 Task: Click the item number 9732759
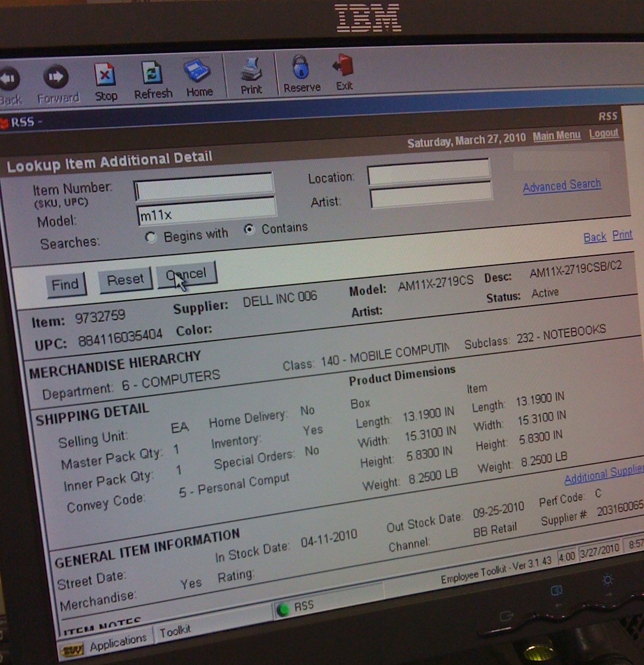[100, 316]
